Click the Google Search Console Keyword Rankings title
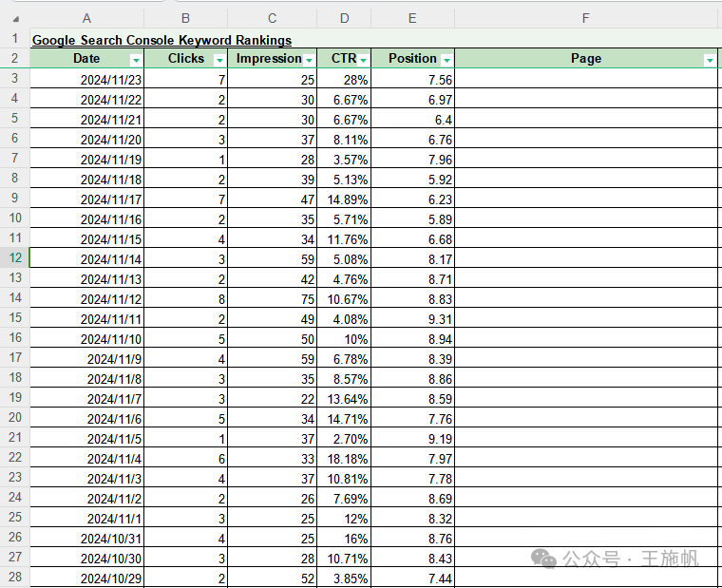The width and height of the screenshot is (722, 588). [161, 40]
